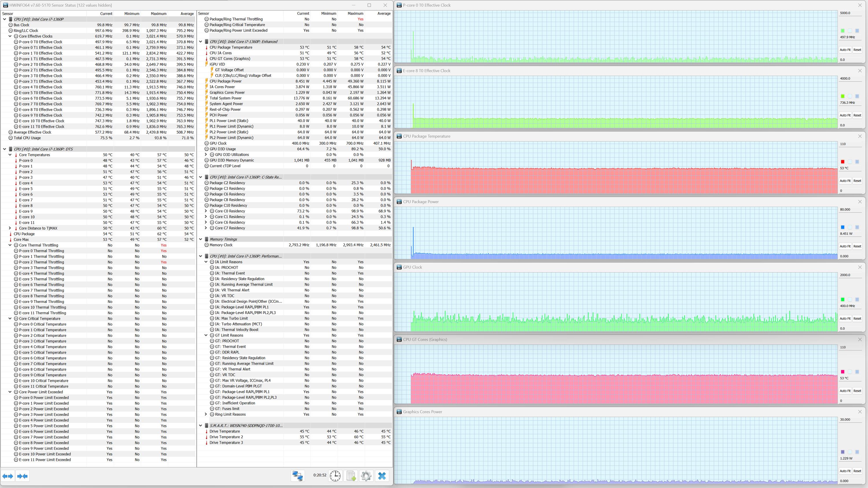Select the CPU Package Power sensor row
868x488 pixels.
[x=225, y=81]
